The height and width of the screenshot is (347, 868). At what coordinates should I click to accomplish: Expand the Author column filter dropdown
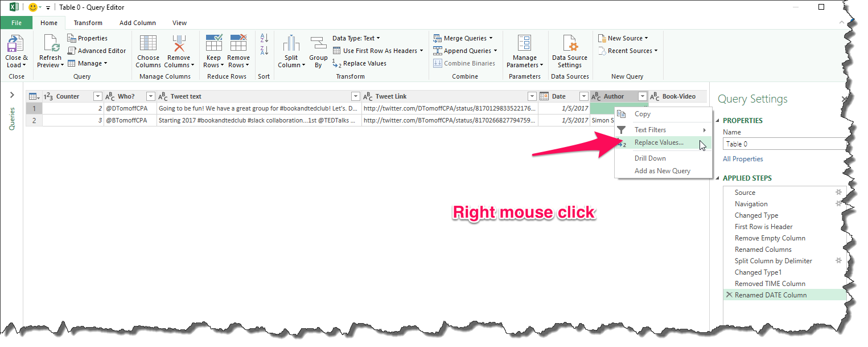coord(642,96)
